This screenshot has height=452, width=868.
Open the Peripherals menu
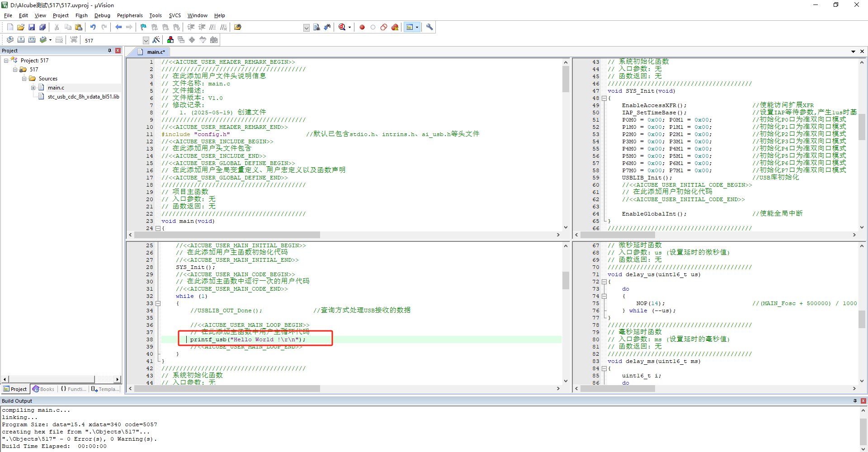pyautogui.click(x=130, y=15)
